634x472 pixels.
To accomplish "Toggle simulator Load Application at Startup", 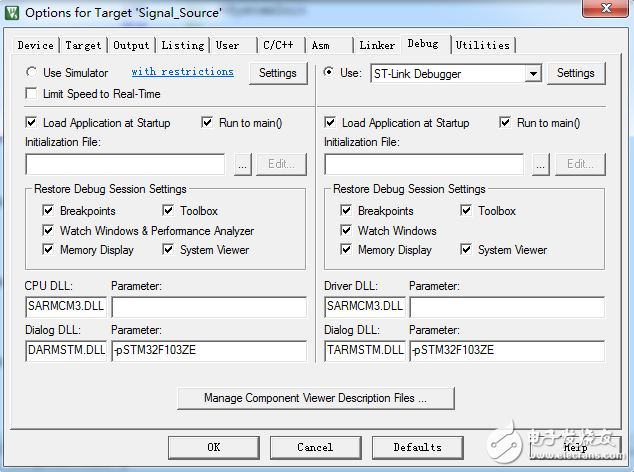I will point(31,123).
